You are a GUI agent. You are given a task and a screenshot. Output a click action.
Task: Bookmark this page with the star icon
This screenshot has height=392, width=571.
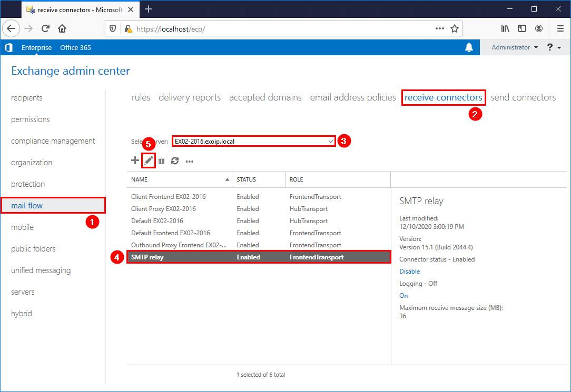tap(455, 28)
